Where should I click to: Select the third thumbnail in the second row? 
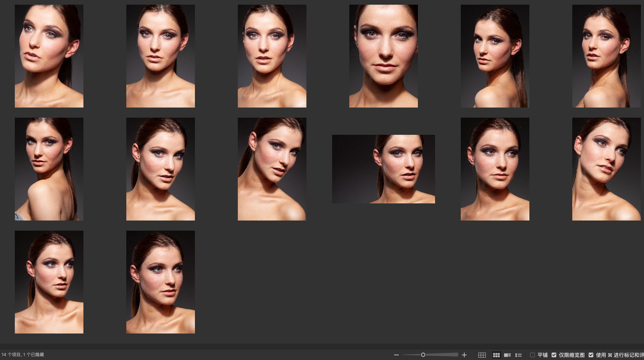[x=272, y=169]
